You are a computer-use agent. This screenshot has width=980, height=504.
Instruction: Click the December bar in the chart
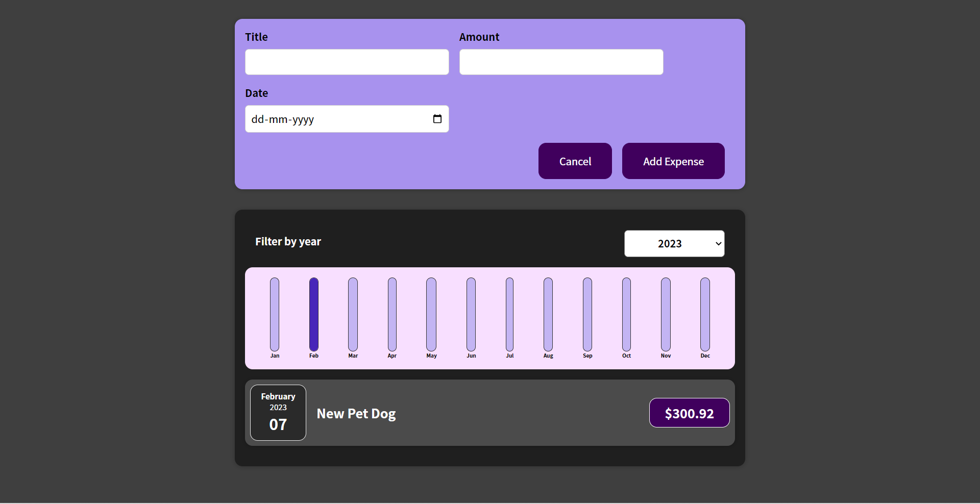705,314
